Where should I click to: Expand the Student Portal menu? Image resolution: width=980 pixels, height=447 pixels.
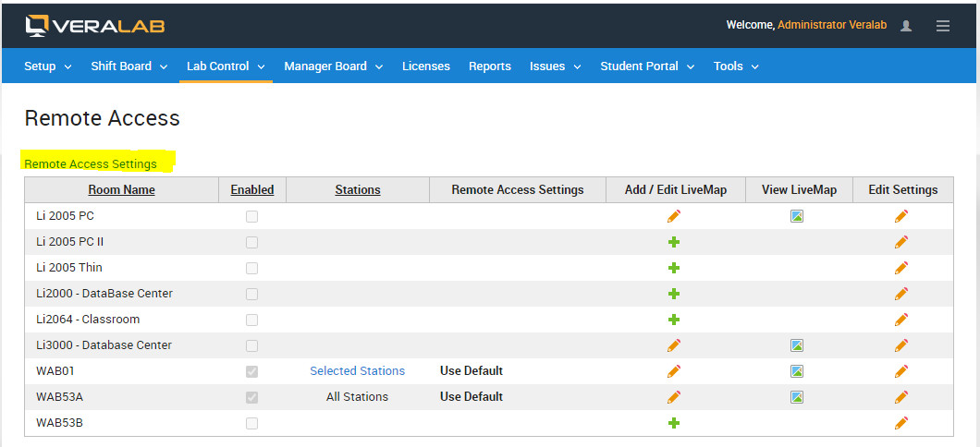point(647,66)
